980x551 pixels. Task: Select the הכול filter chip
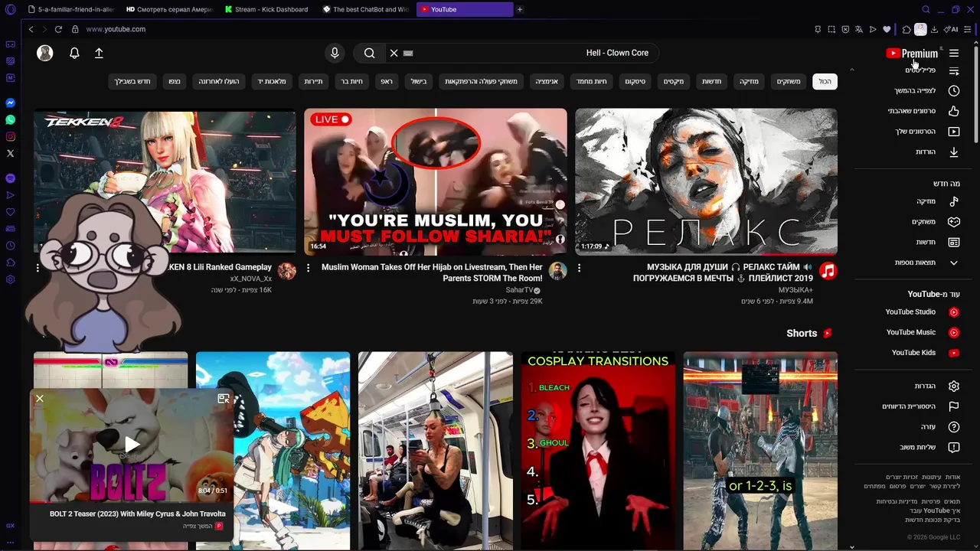pyautogui.click(x=825, y=81)
